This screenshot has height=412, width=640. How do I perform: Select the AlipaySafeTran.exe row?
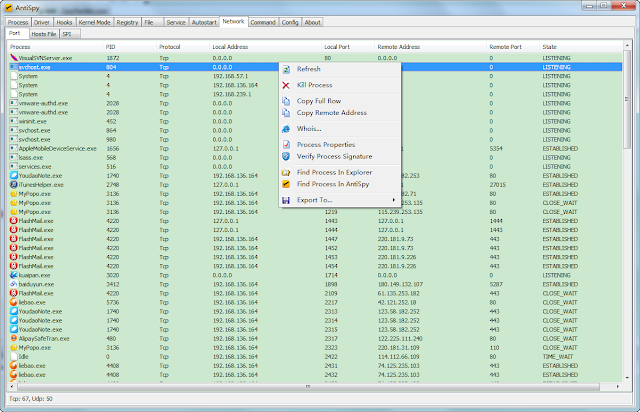click(x=315, y=339)
